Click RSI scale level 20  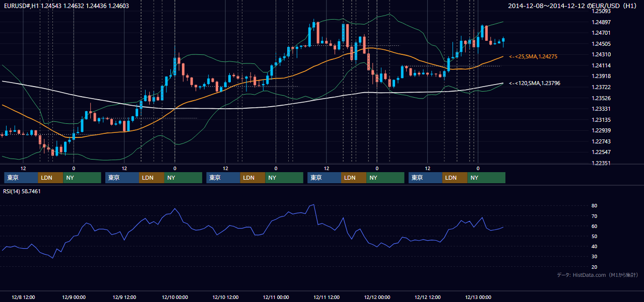tap(594, 267)
